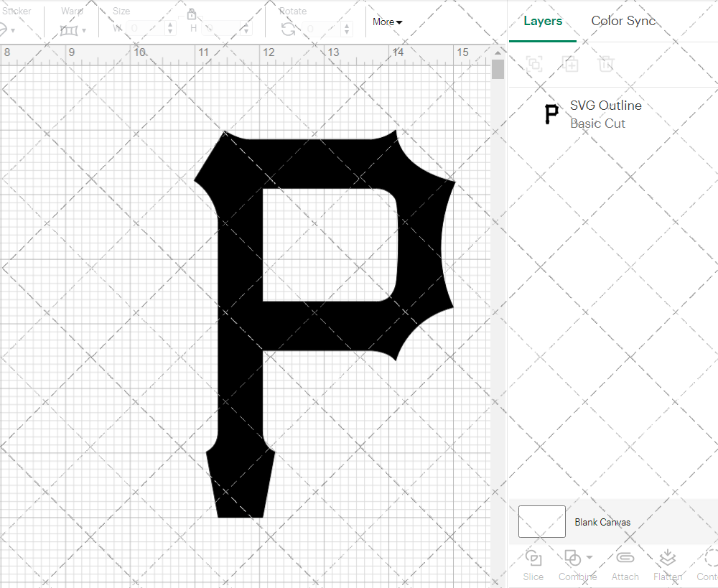Click the Rotate input field
Viewport: 718px width, 588px height.
pyautogui.click(x=322, y=29)
